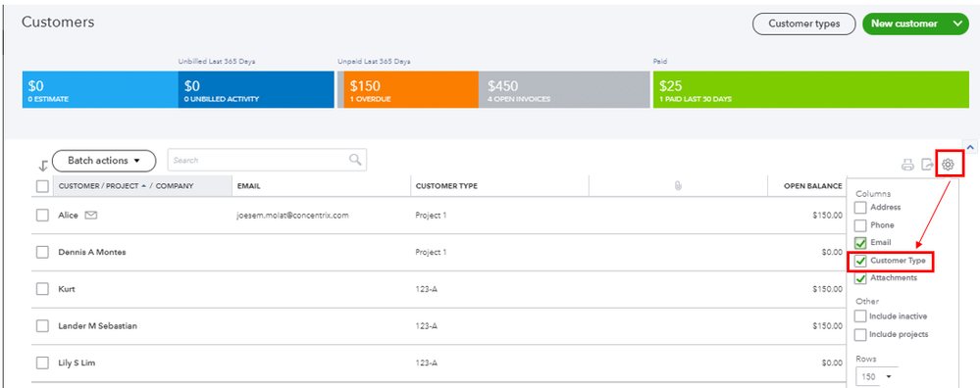Viewport: 980px width, 388px height.
Task: Open the Rows 150 dropdown
Action: tap(877, 377)
